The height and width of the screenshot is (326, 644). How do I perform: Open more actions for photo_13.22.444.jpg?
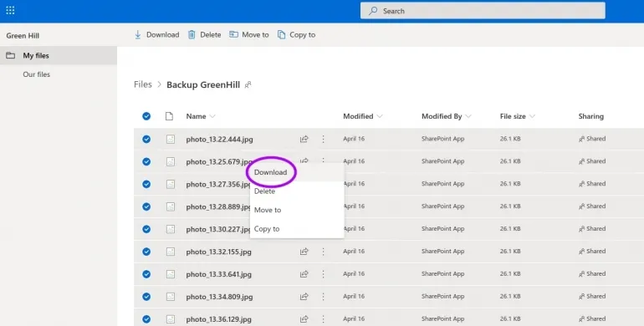[323, 140]
